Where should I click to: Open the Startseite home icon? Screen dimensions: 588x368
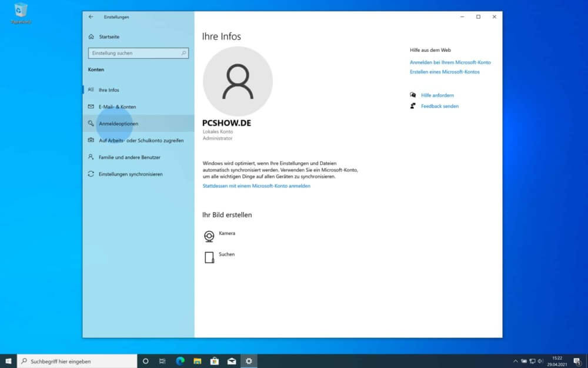[91, 36]
